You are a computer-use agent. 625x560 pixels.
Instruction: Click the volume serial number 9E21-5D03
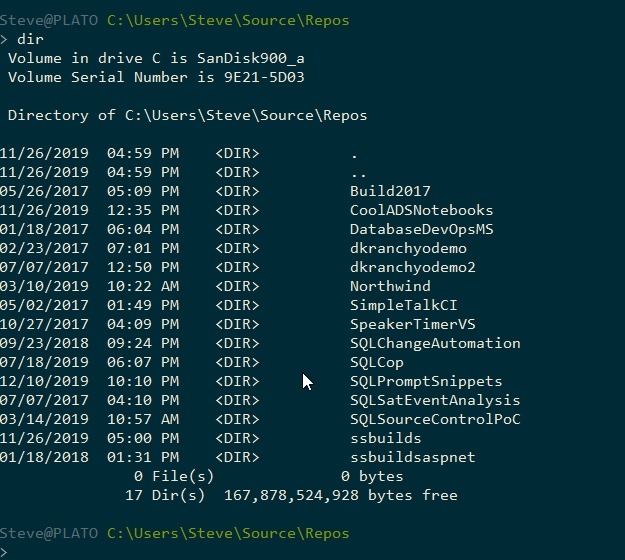263,77
